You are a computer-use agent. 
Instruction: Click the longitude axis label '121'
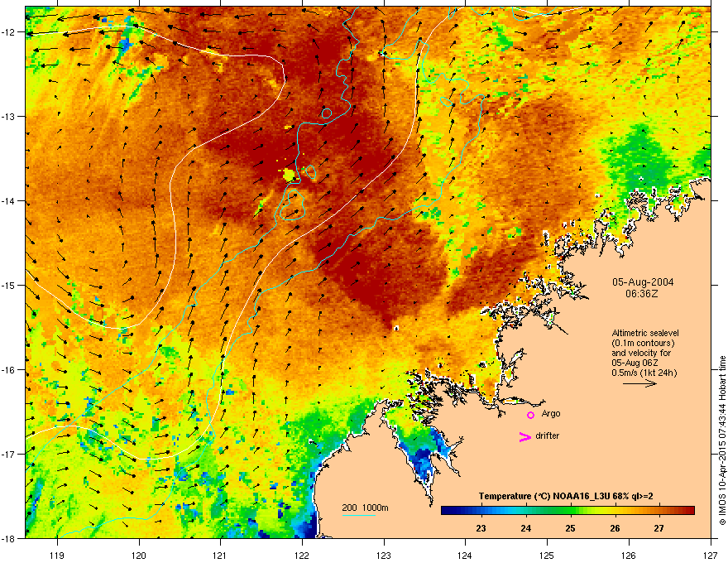[220, 555]
